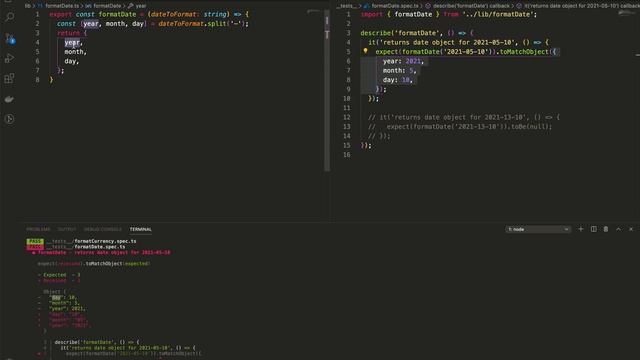The width and height of the screenshot is (640, 360).
Task: Switch to the OUTPUT tab
Action: click(x=67, y=229)
